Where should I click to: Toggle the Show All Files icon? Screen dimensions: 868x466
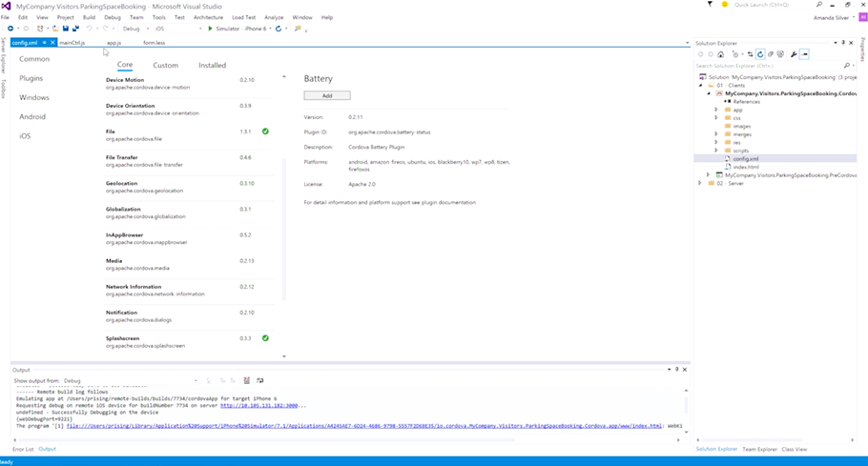(x=780, y=54)
